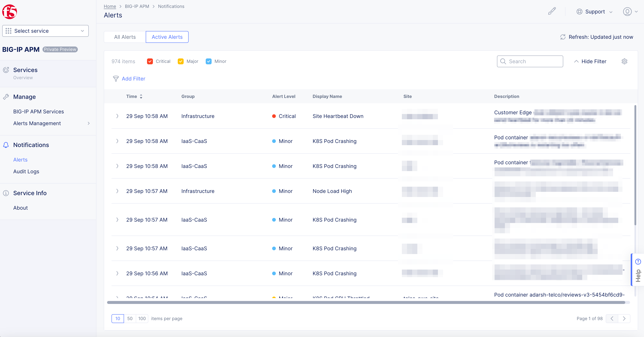Screen dimensions: 644x337
Task: Click the refresh arrows icon
Action: (x=563, y=37)
